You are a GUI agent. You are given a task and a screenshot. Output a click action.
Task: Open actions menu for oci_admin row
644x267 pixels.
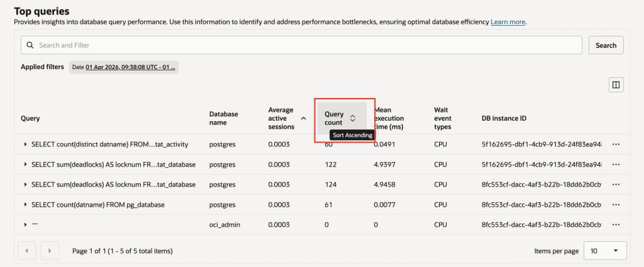click(616, 224)
